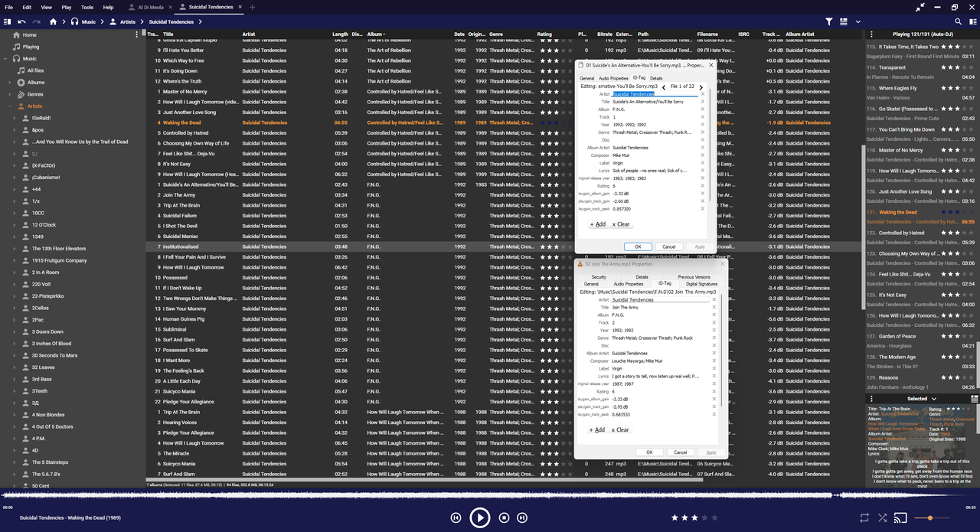Screen dimensions: 980x532
Task: Click OK in Suicide's An Alternative dialog
Action: coord(638,246)
